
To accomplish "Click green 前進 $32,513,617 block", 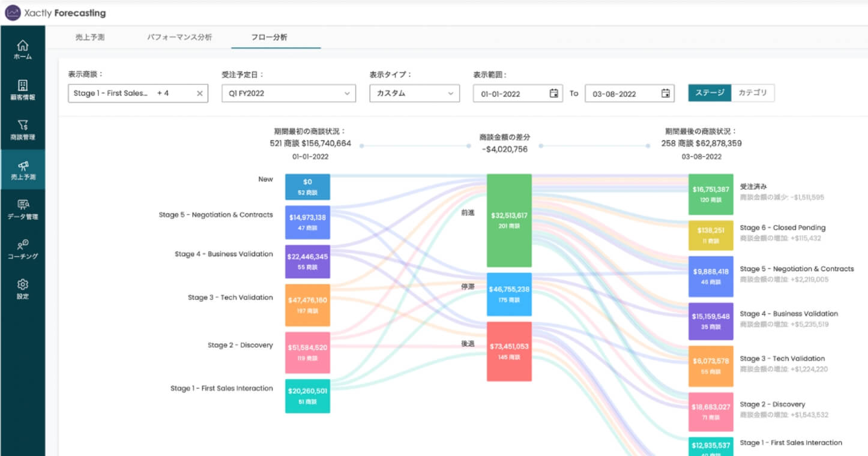I will [509, 220].
